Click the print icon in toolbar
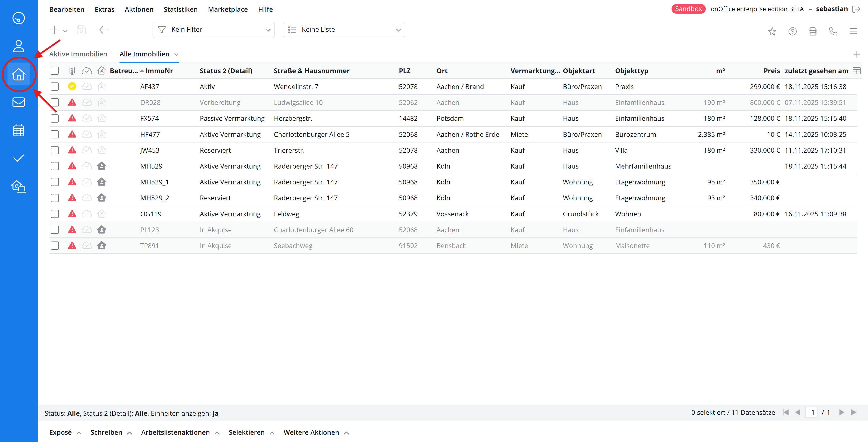The height and width of the screenshot is (442, 868). click(813, 31)
